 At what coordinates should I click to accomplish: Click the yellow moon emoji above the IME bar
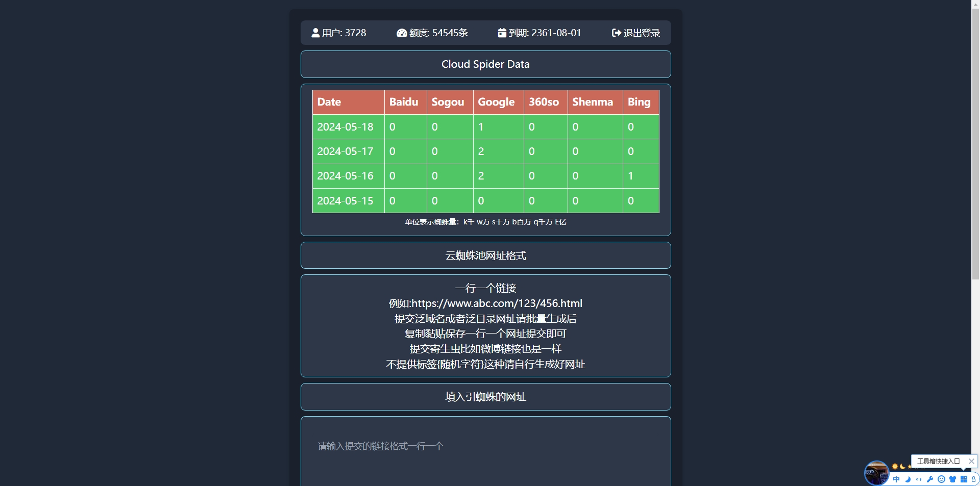902,466
